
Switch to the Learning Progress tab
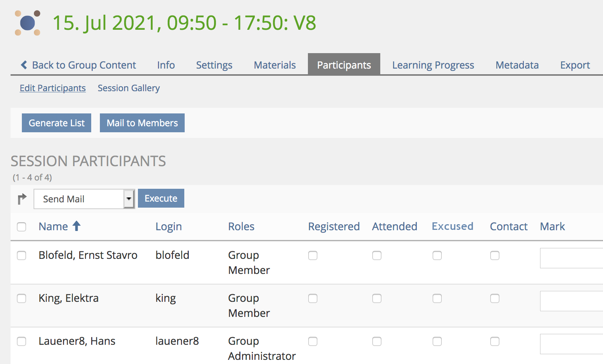[433, 65]
